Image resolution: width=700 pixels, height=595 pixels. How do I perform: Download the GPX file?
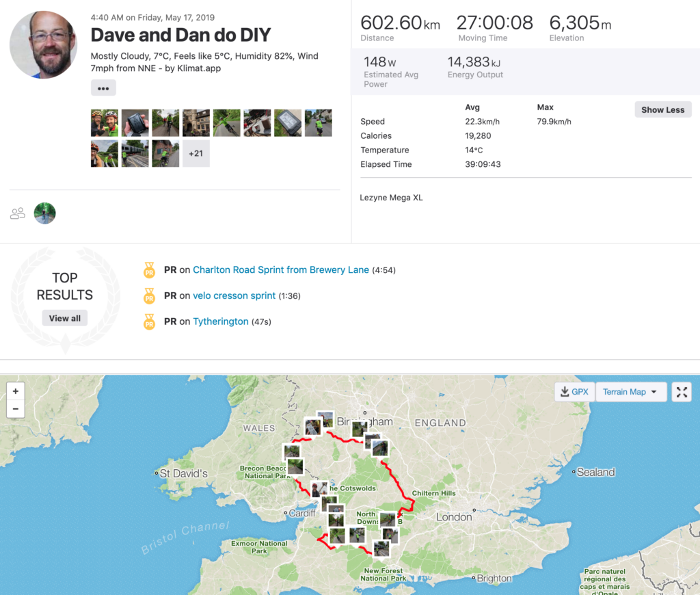tap(574, 392)
